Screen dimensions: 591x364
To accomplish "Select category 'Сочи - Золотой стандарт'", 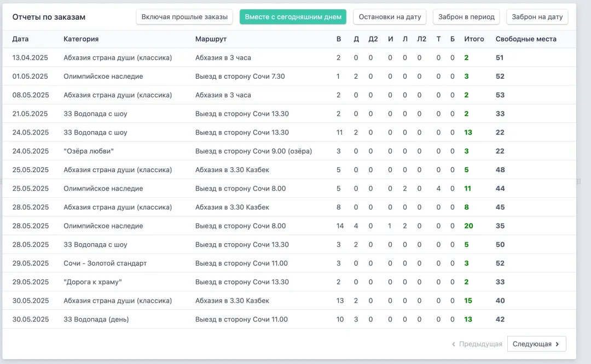I will point(105,263).
